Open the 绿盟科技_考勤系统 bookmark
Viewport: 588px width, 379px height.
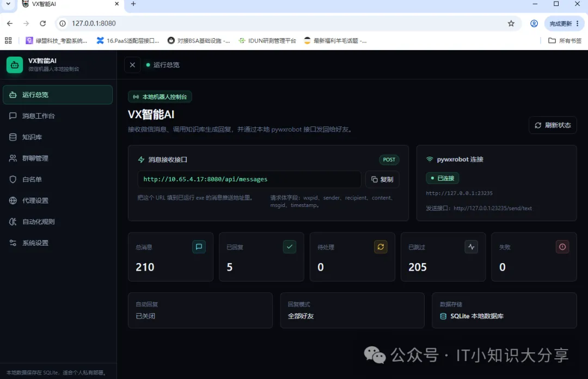click(x=56, y=40)
